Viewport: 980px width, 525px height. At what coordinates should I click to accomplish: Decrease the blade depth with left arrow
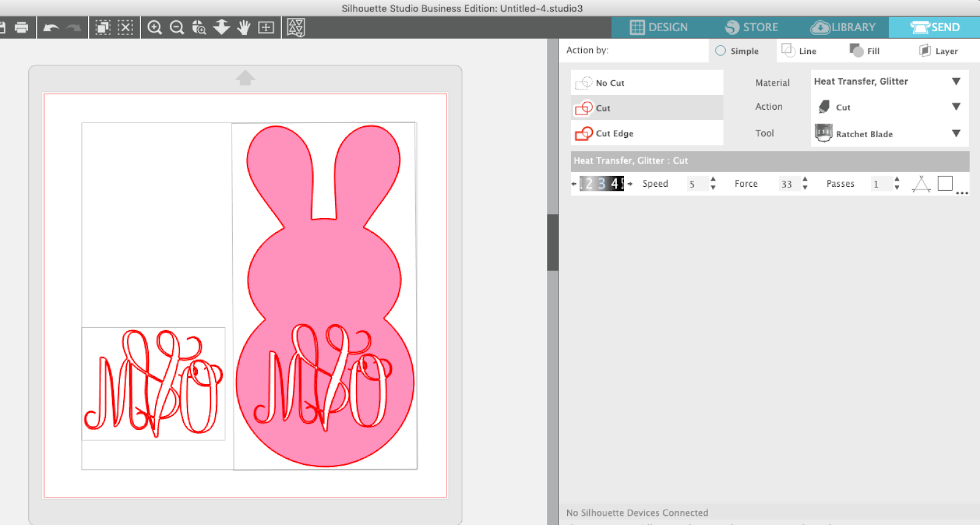click(574, 184)
